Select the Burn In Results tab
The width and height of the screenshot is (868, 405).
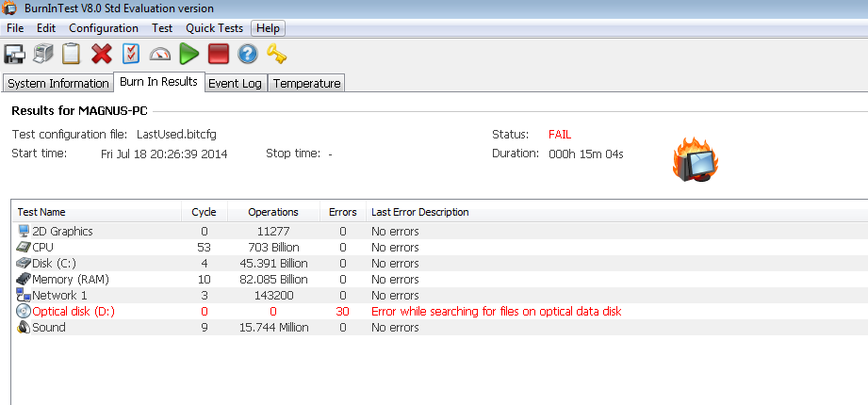coord(159,82)
